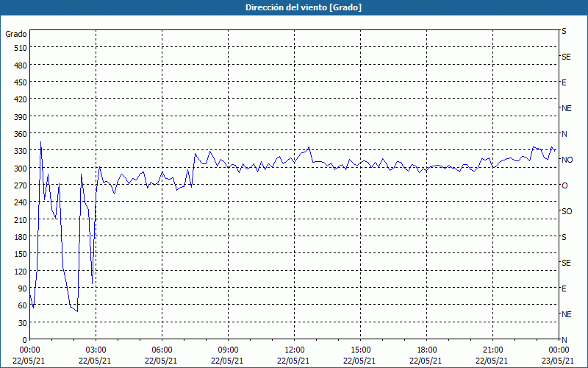Viewport: 588px width, 368px height.
Task: Select the "E" compass label level with 450
Action: tap(564, 82)
